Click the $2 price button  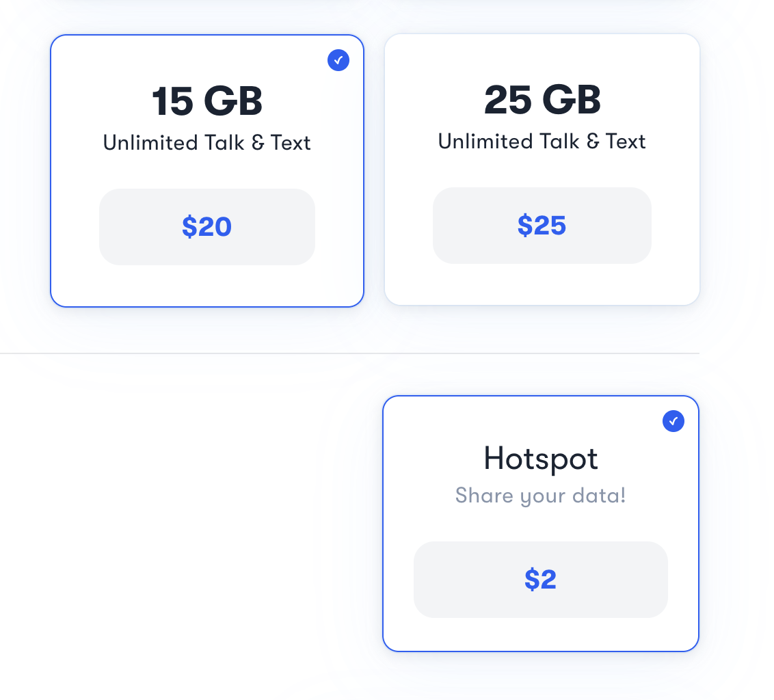(540, 579)
